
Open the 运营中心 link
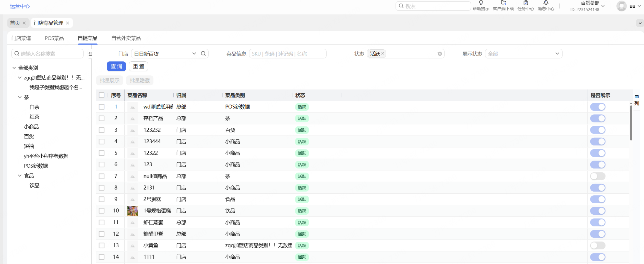tap(20, 6)
